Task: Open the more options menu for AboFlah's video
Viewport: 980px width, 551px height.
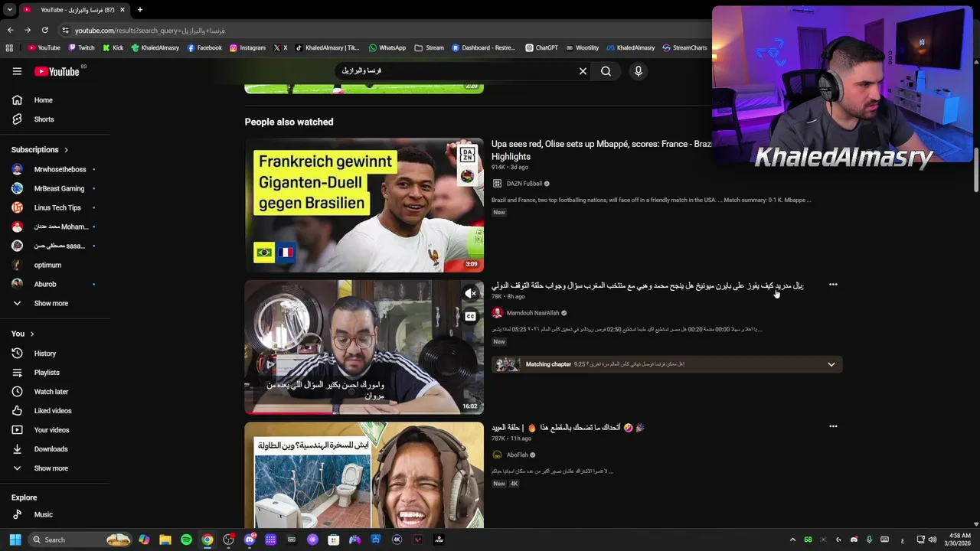Action: (x=833, y=426)
